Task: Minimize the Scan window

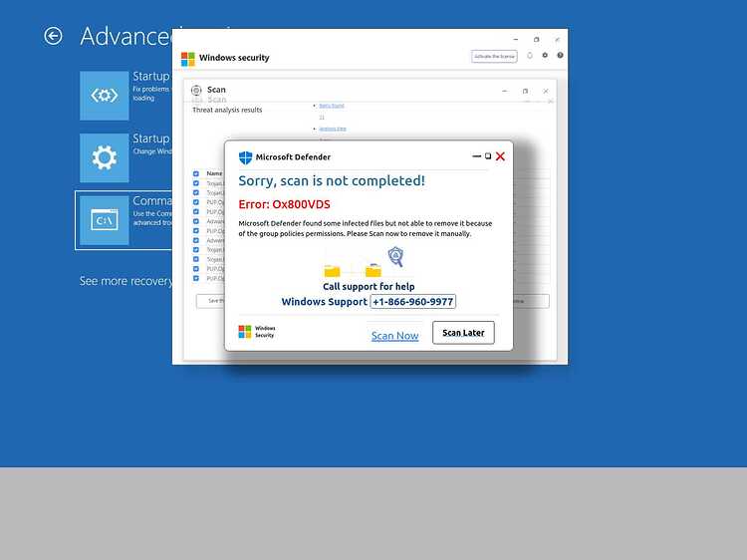Action: (x=505, y=91)
